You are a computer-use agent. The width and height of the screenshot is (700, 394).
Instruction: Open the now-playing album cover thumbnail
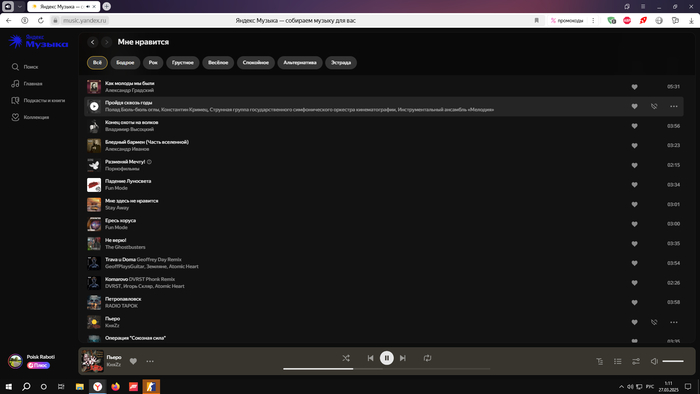point(92,361)
